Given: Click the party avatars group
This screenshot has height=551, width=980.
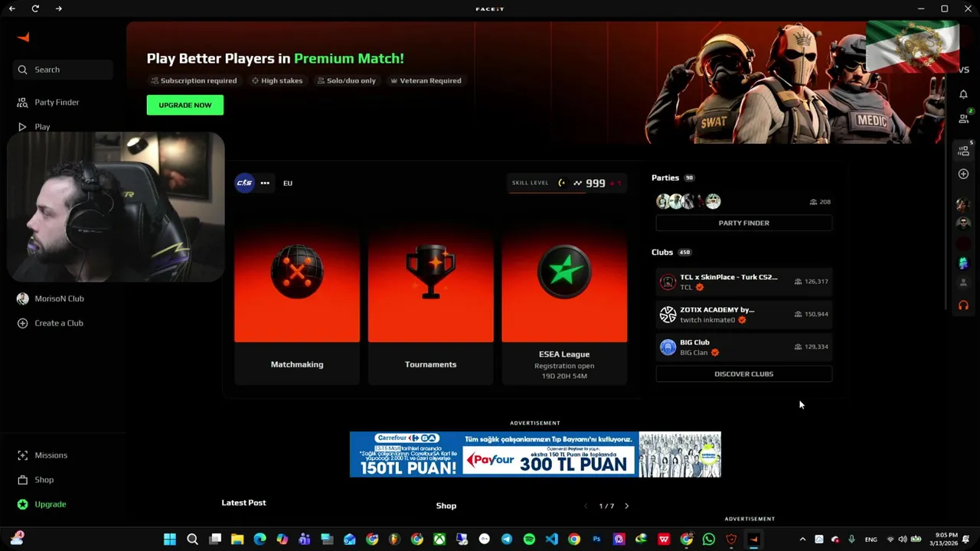Looking at the screenshot, I should [688, 201].
